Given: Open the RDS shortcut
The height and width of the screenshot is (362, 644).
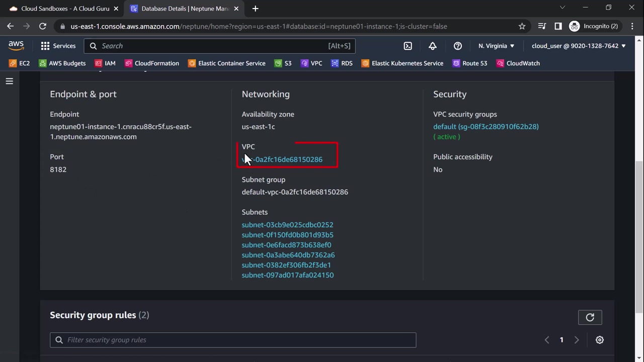Looking at the screenshot, I should tap(342, 63).
